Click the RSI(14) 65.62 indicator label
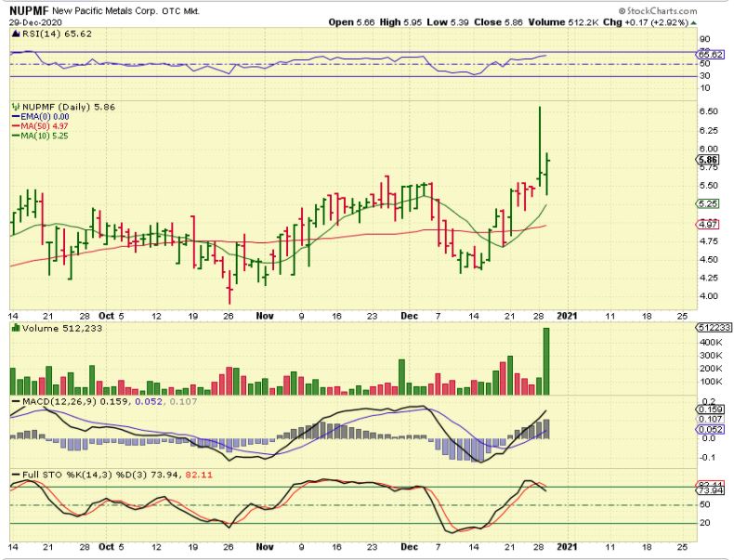The image size is (734, 560). click(57, 33)
